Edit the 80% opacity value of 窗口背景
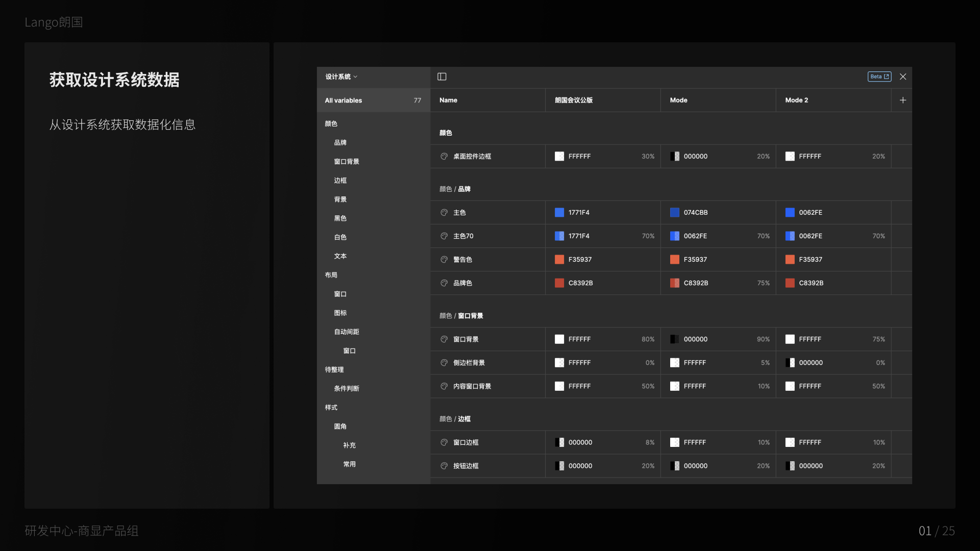The width and height of the screenshot is (980, 551). (648, 339)
